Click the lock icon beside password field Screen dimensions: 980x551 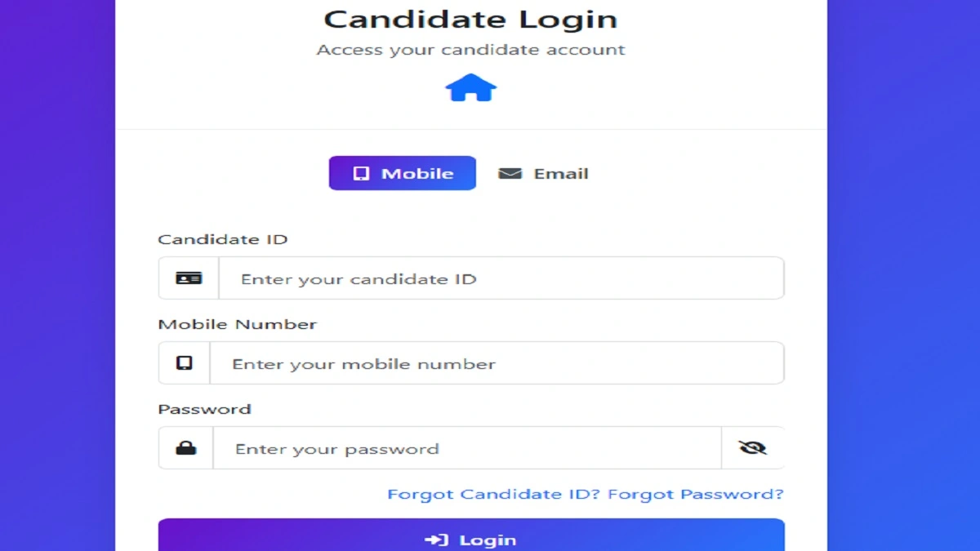pos(185,447)
